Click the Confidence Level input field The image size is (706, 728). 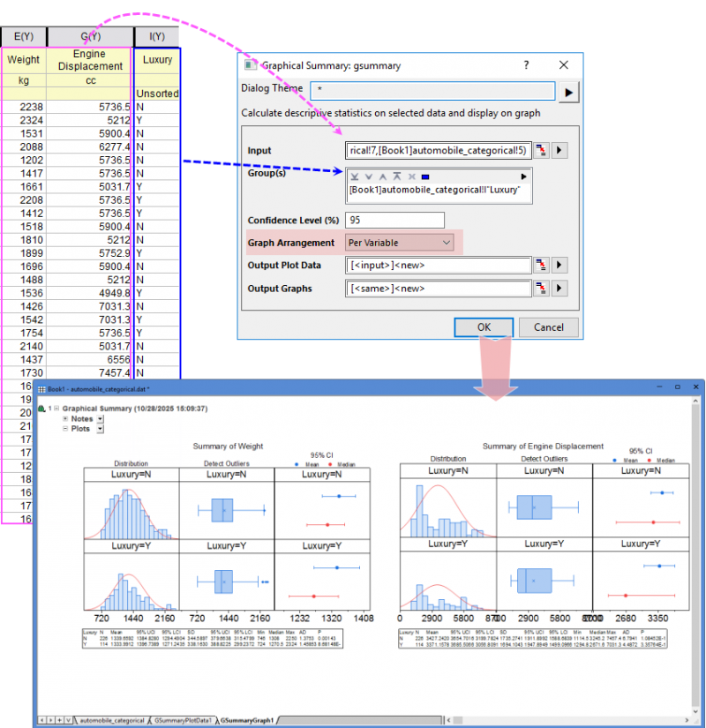click(x=395, y=220)
